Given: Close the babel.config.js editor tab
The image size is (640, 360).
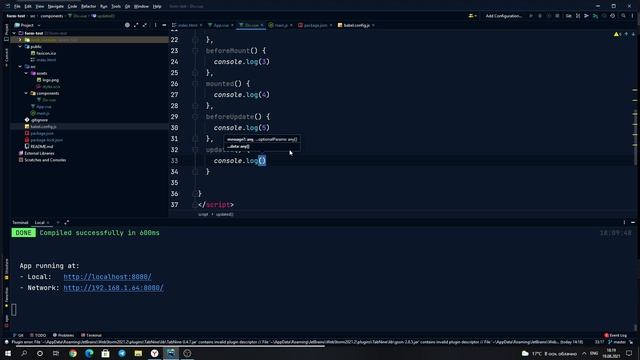Looking at the screenshot, I should [x=373, y=25].
